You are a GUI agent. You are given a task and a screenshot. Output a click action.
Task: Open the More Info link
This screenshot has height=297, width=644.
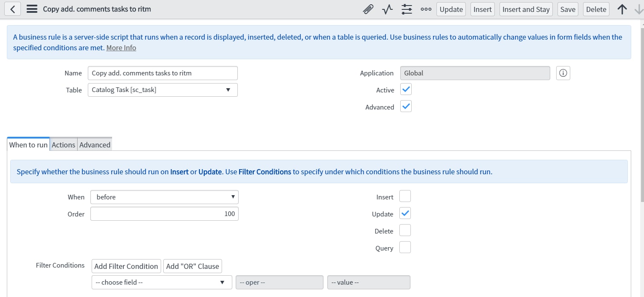coord(121,47)
